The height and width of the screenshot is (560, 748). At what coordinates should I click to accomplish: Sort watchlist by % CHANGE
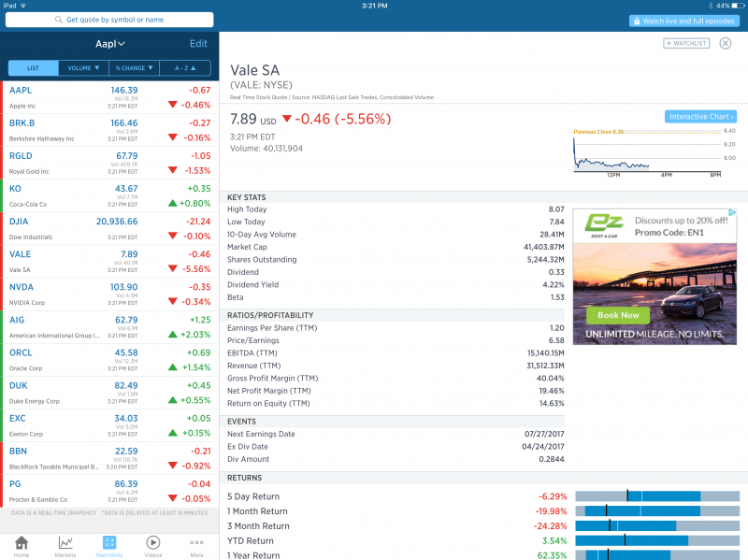[134, 67]
